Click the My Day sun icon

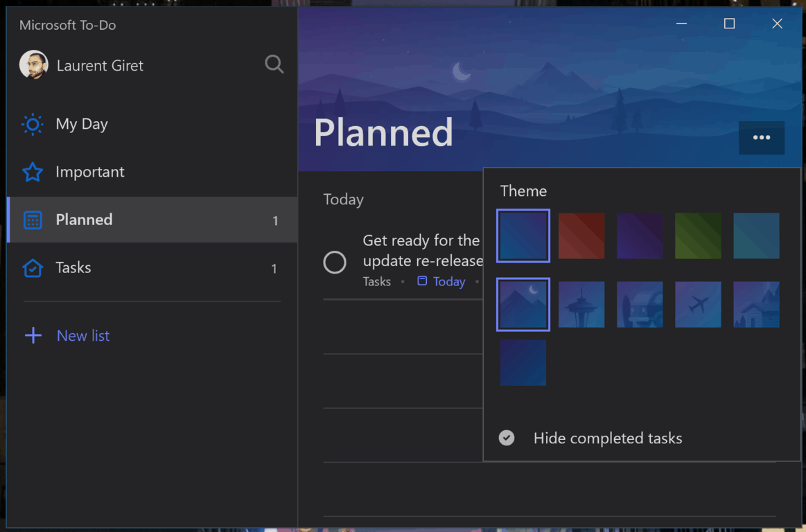(33, 124)
